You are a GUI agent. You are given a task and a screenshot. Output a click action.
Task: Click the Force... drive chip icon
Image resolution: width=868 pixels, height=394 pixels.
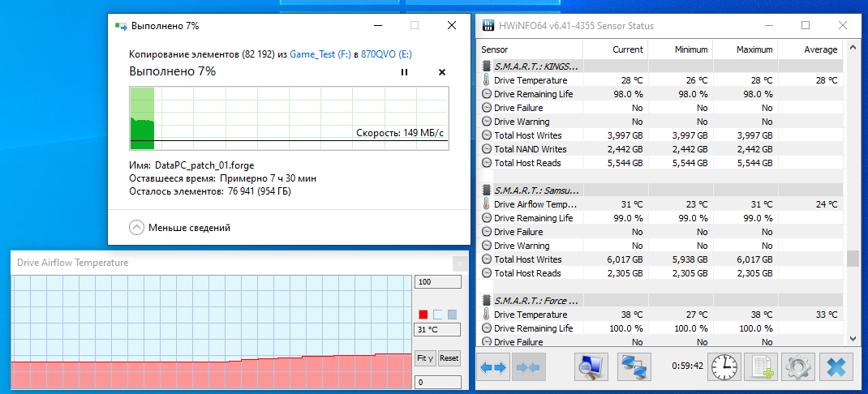(x=487, y=301)
